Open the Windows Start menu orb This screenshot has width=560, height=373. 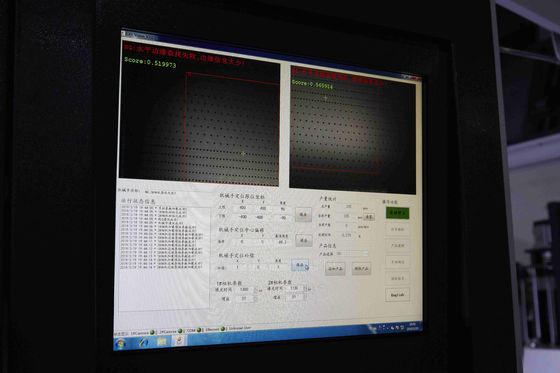click(121, 344)
